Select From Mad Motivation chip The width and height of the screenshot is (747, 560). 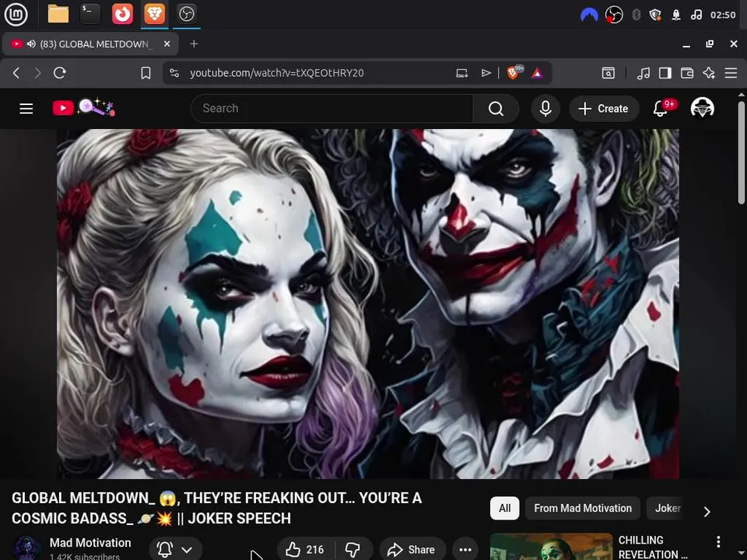coord(583,508)
